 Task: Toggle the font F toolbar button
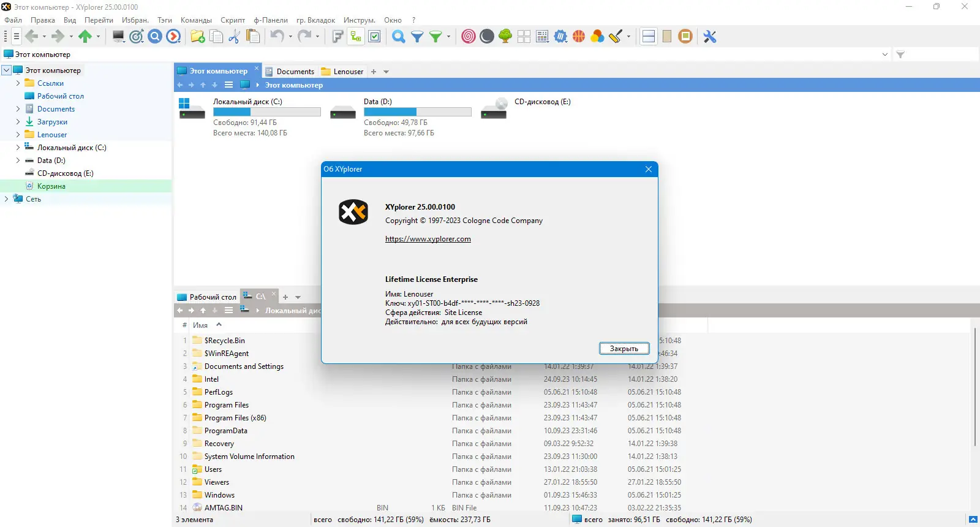(x=337, y=37)
